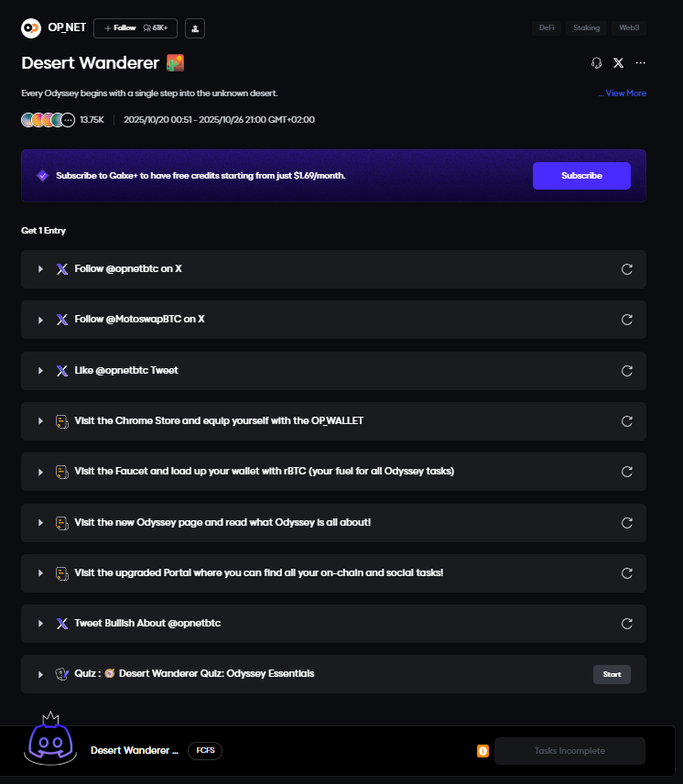Refresh the Follow @opnetbtc task status
Image resolution: width=683 pixels, height=784 pixels.
627,269
